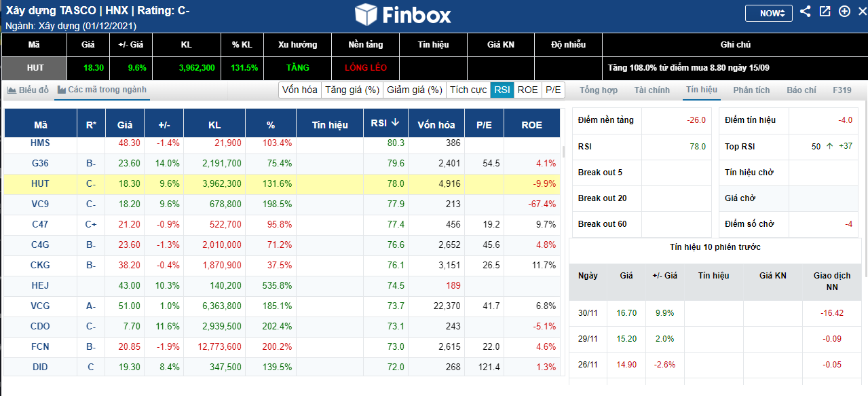Open the NOW time selector dropdown

pos(768,13)
